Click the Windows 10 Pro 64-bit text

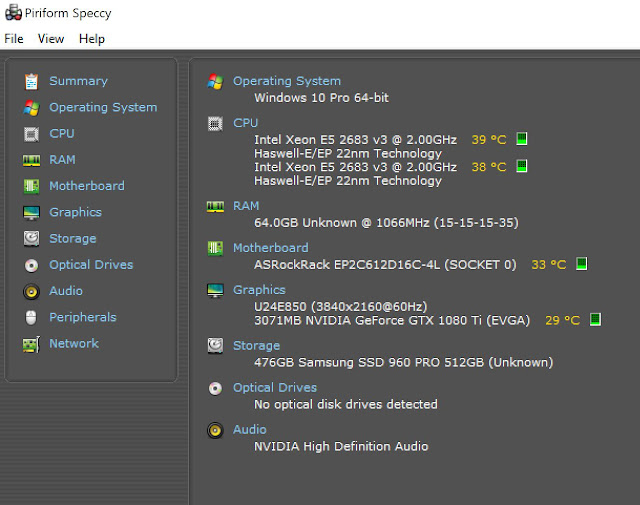[321, 98]
